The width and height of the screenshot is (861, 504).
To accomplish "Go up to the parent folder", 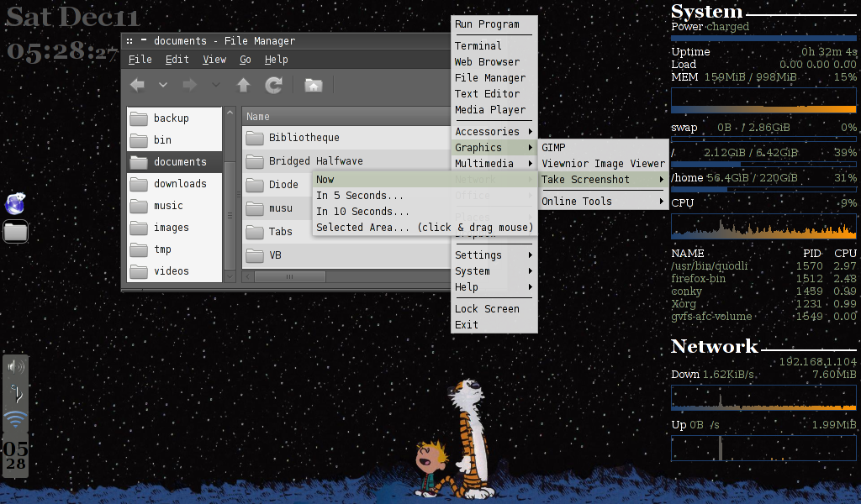I will [x=243, y=85].
